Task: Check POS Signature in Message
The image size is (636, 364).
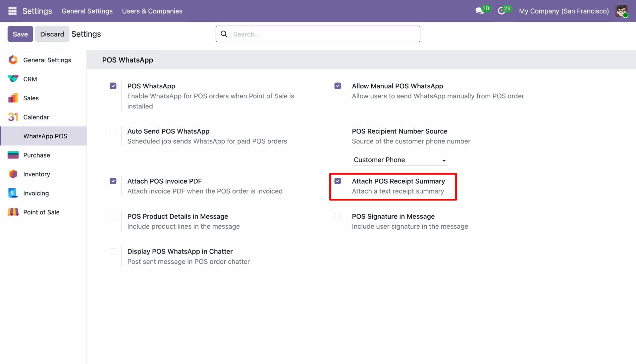Action: point(338,216)
